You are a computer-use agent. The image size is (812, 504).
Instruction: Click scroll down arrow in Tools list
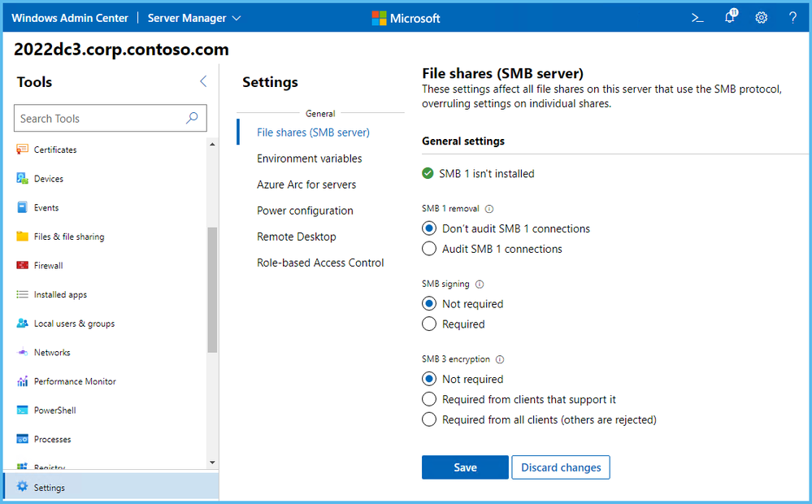coord(212,462)
